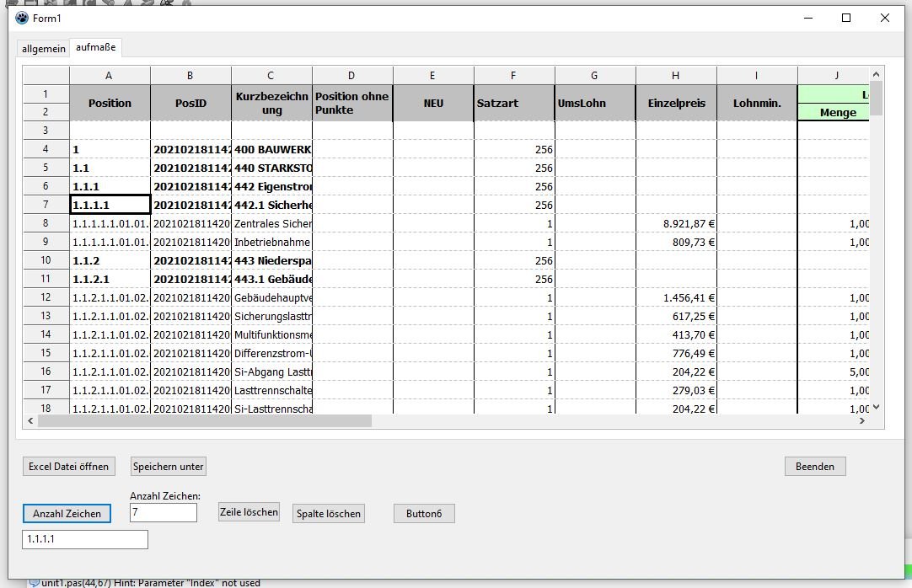Click the Spalte löschen button
Image resolution: width=912 pixels, height=588 pixels.
(x=329, y=513)
